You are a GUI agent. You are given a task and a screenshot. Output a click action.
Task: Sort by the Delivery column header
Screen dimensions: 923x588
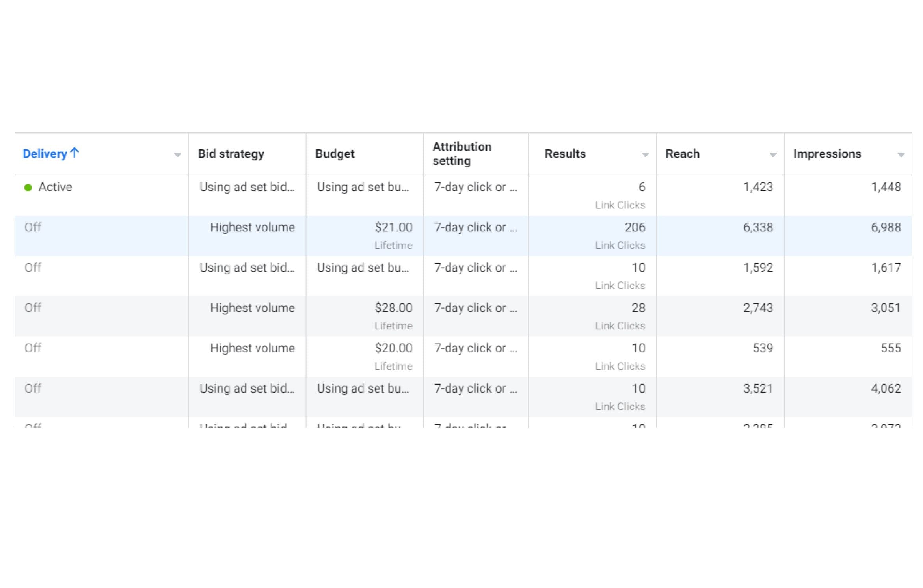45,154
